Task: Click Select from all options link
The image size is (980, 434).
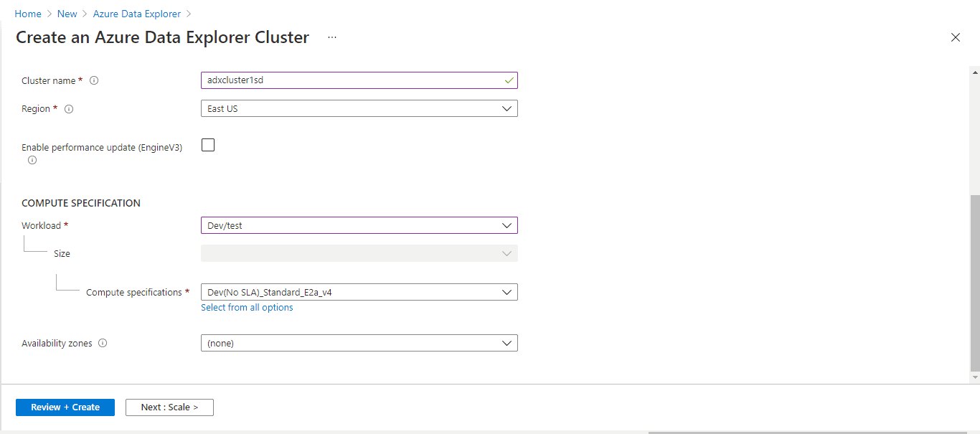Action: pos(247,307)
